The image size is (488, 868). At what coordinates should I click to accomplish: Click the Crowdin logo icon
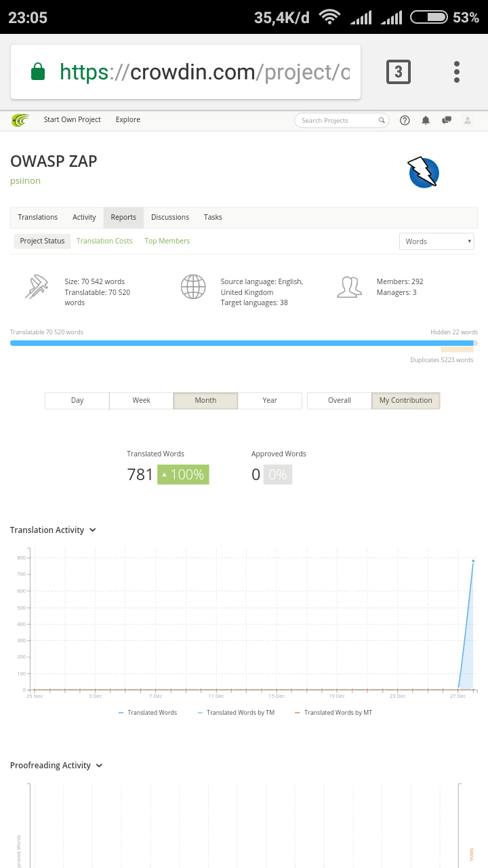click(20, 120)
